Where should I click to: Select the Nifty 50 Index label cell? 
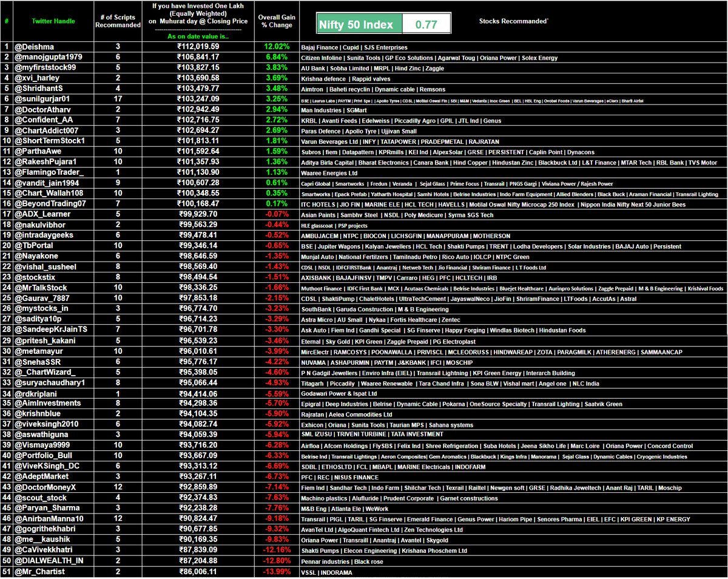point(360,25)
